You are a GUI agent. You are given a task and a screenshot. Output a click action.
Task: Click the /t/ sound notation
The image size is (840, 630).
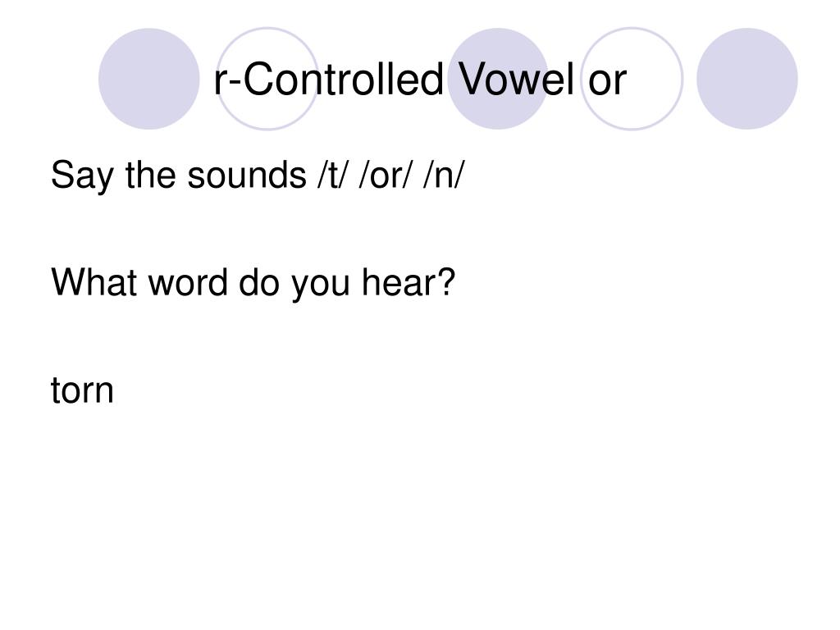[x=330, y=176]
